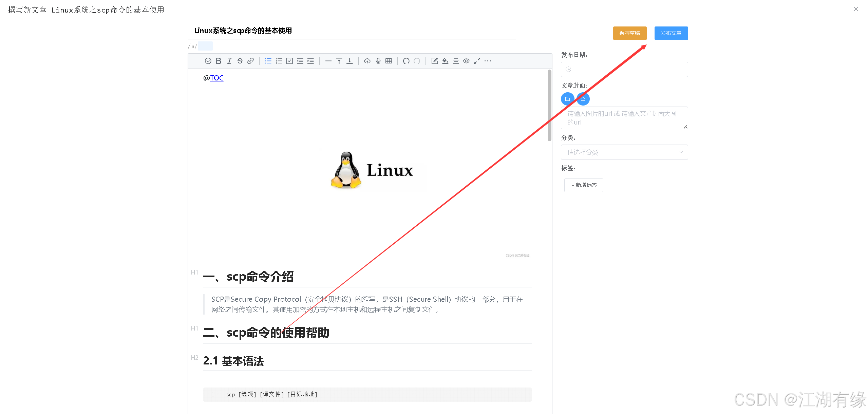This screenshot has height=414, width=868.
Task: Insert a table in the editor
Action: pyautogui.click(x=389, y=61)
